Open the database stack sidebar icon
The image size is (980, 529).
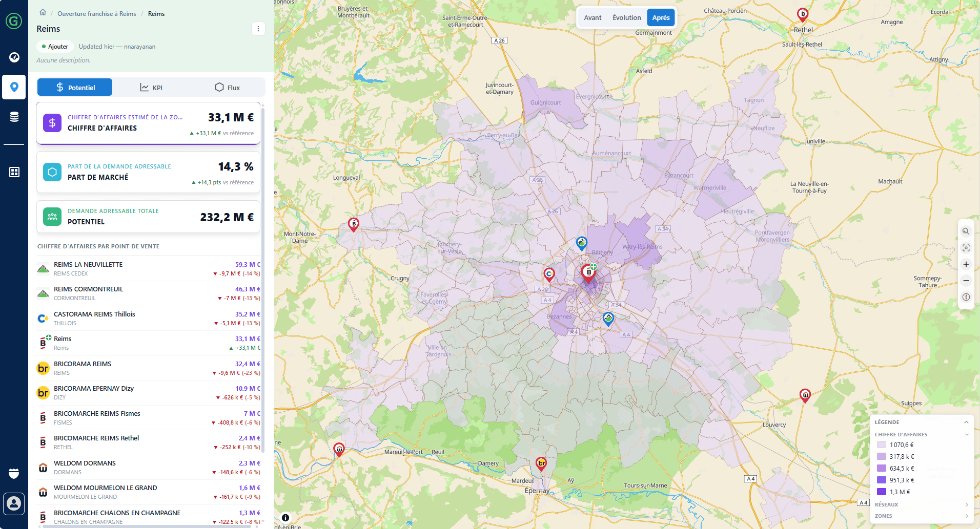[14, 117]
